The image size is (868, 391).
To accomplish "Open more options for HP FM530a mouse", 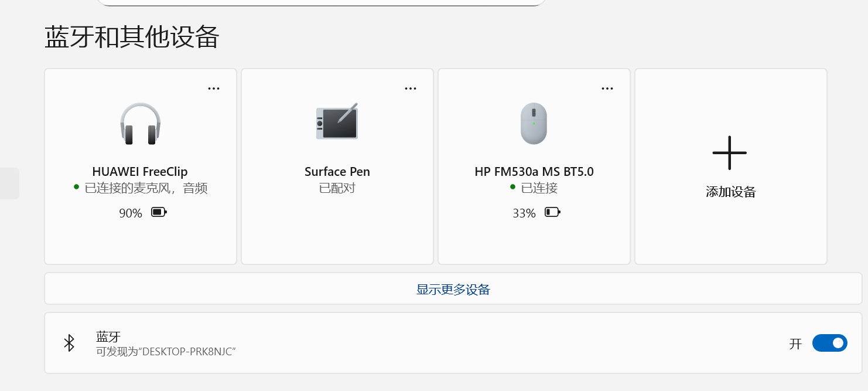I will pyautogui.click(x=607, y=89).
